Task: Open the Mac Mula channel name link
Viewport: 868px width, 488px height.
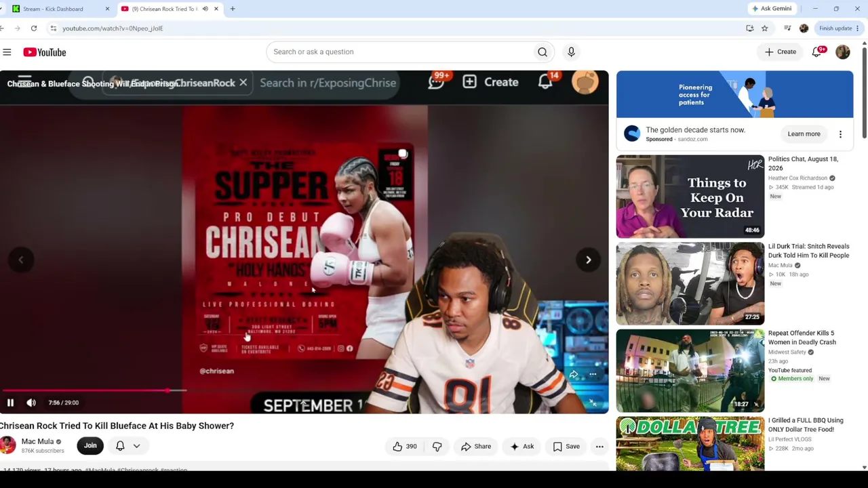Action: pyautogui.click(x=37, y=441)
